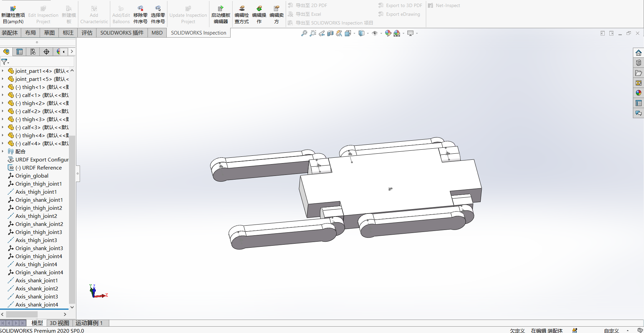Screen dimensions: 644x333
Task: Open the Dynamic Annotation Views icon
Action: point(339,33)
